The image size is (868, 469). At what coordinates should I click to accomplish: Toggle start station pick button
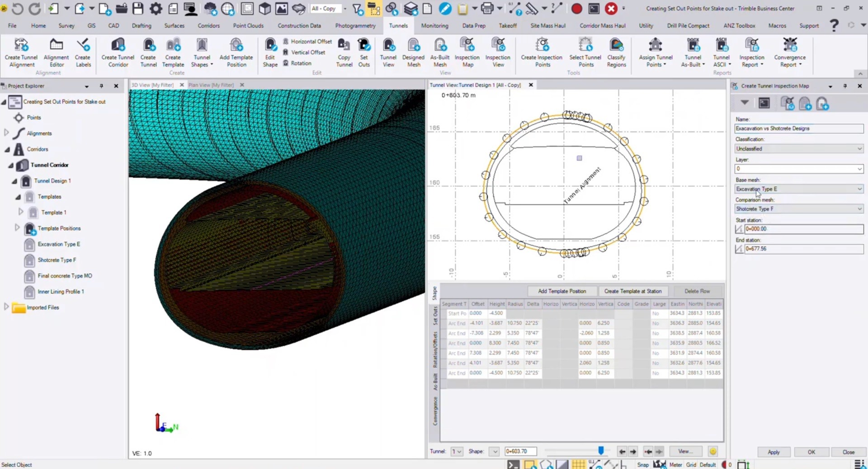click(739, 229)
